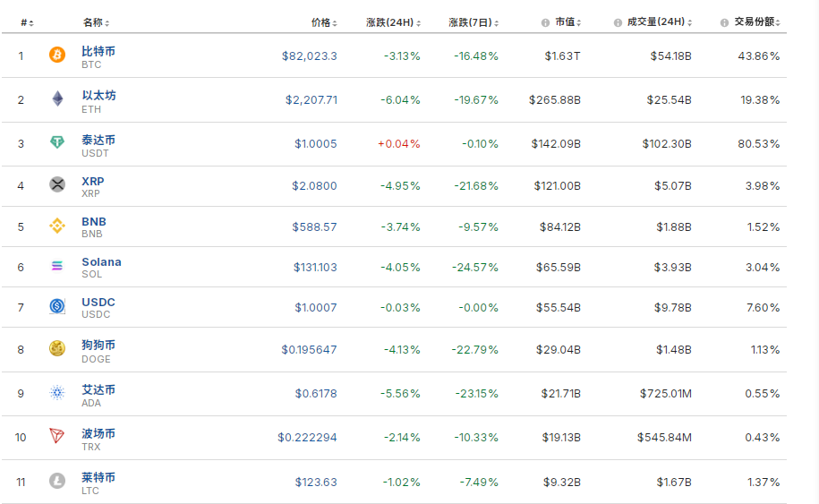
Task: Click the Solana striped logo icon
Action: [x=57, y=266]
